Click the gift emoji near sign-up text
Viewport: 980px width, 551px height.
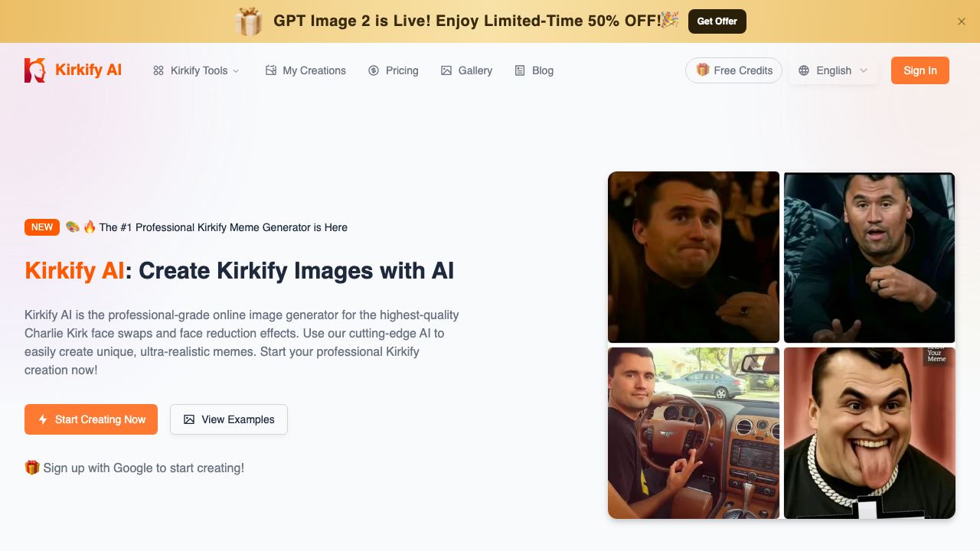(32, 468)
